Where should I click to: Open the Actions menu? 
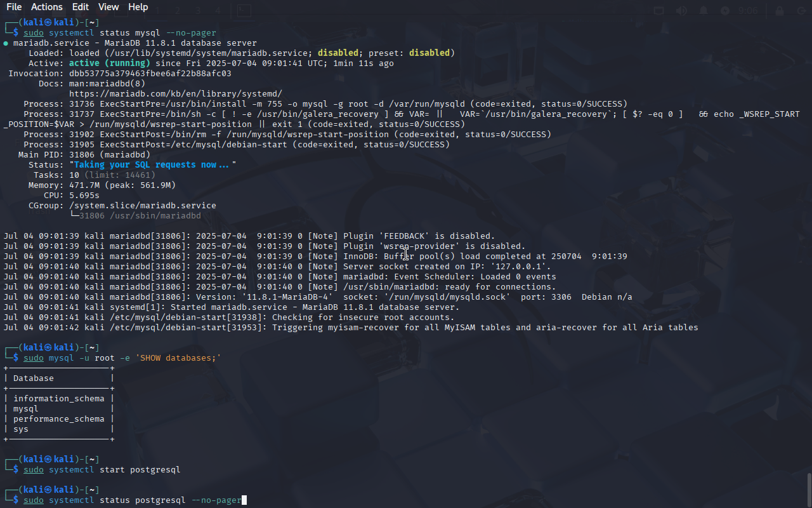point(47,7)
